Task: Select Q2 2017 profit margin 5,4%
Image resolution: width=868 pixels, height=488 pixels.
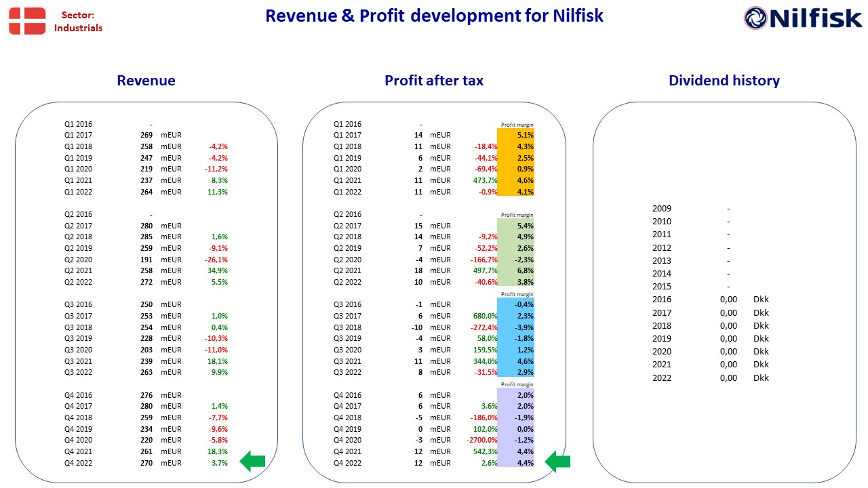Action: click(x=525, y=226)
